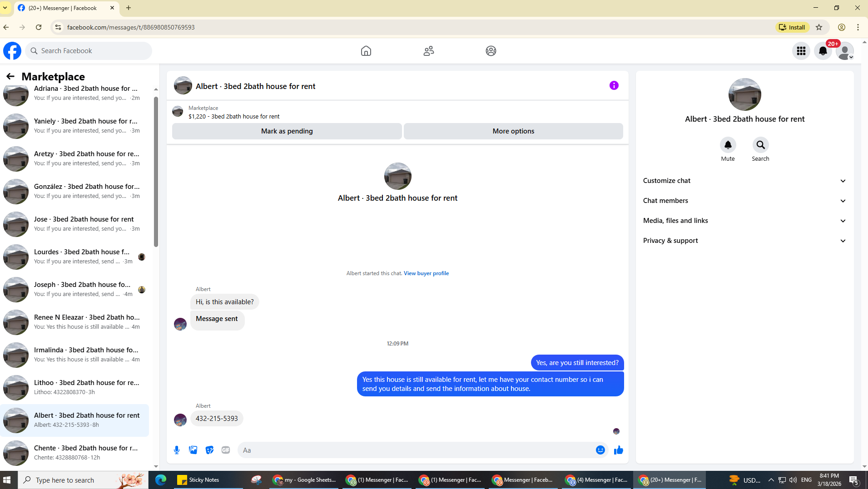Go to the Home feed icon
Image resolution: width=868 pixels, height=489 pixels.
click(366, 51)
